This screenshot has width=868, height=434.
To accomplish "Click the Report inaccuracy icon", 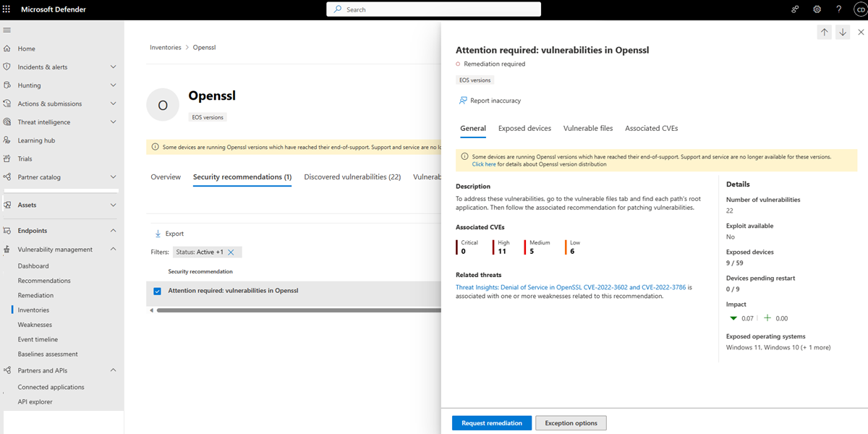I will tap(463, 101).
